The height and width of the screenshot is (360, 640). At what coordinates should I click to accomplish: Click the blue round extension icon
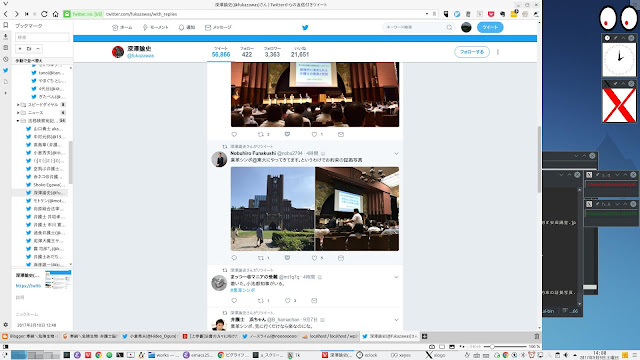click(x=457, y=14)
